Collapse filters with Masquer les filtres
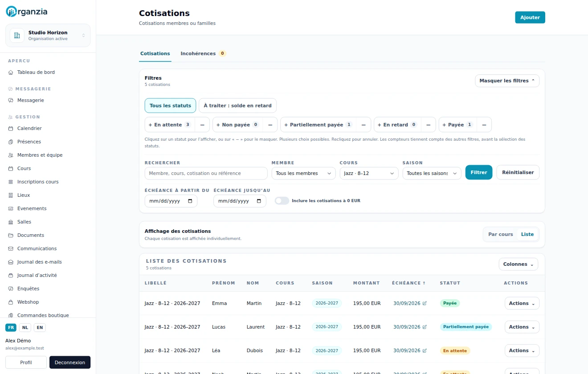The height and width of the screenshot is (374, 588). coord(507,81)
